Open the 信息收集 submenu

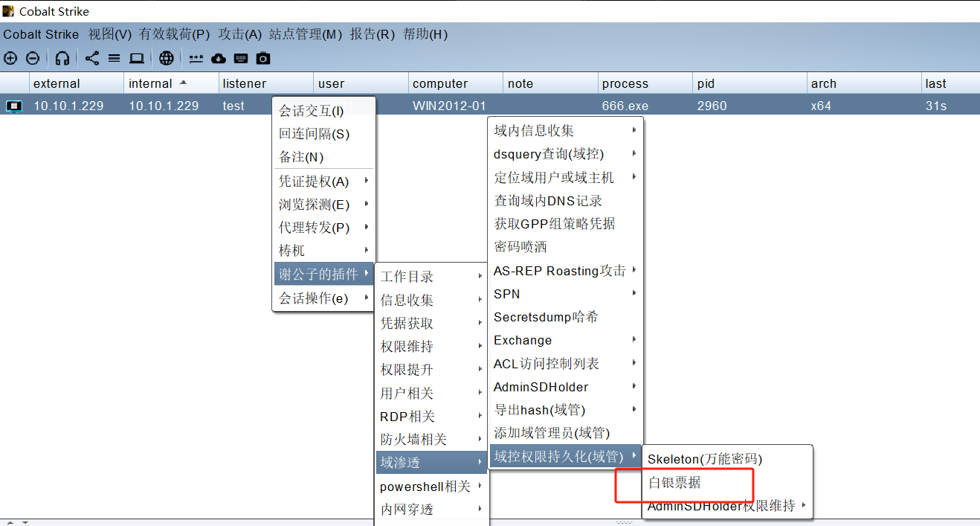(431, 300)
